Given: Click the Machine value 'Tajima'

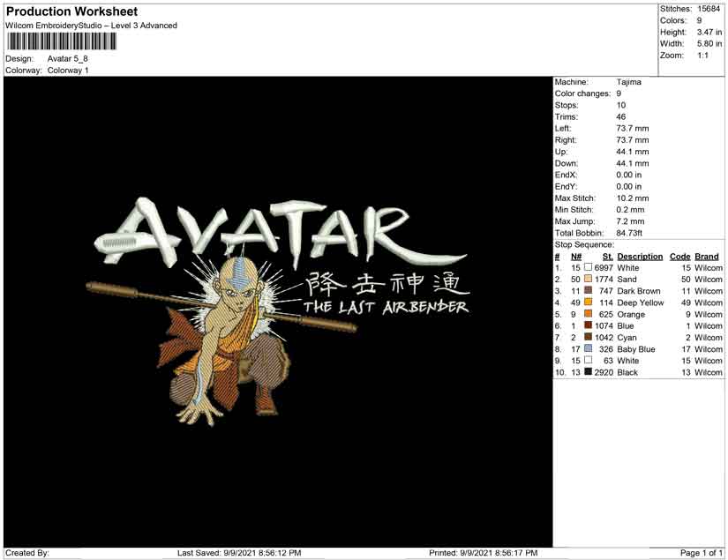Looking at the screenshot, I should [x=629, y=82].
